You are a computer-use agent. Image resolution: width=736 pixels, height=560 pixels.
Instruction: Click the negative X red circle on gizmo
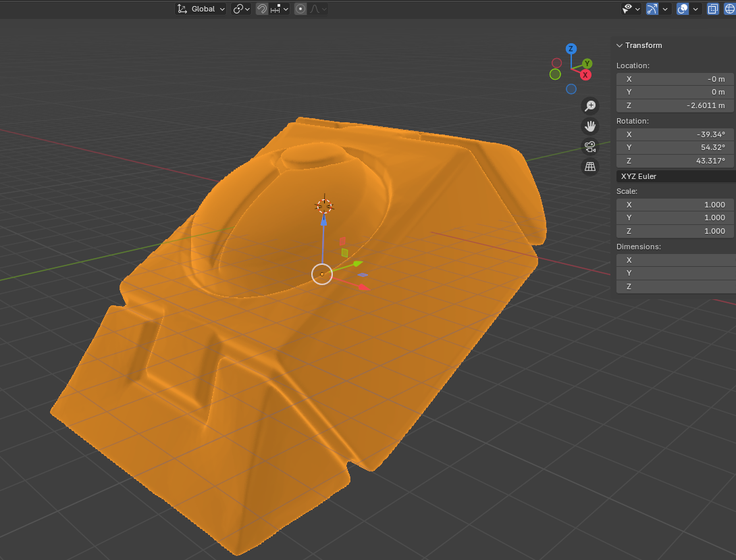coord(556,63)
